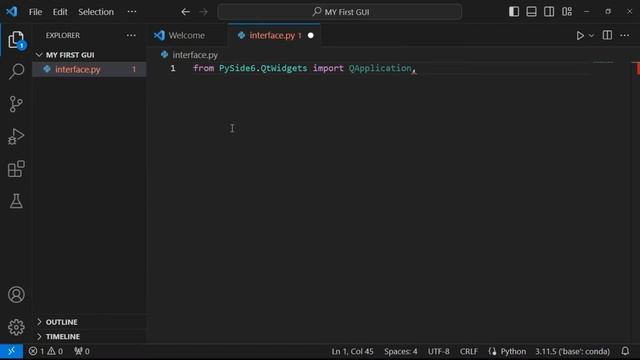Click the VS Code logo in title bar
The height and width of the screenshot is (360, 640).
point(11,11)
